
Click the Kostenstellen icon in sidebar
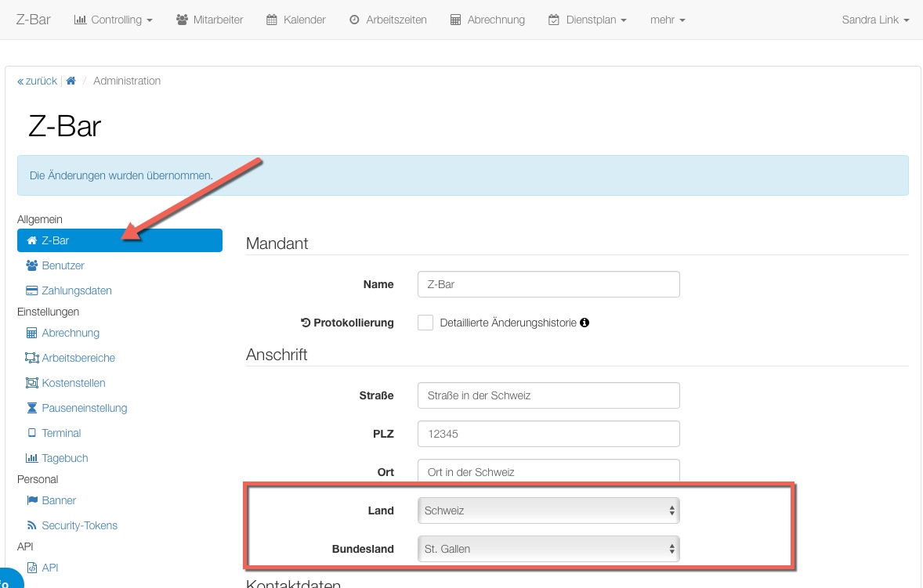tap(32, 383)
